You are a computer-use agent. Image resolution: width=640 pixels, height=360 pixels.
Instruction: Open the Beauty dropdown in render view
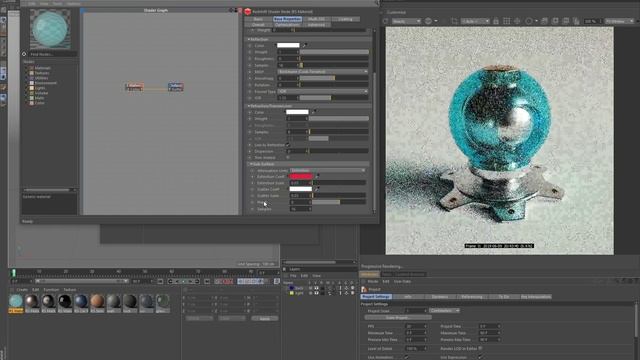tap(406, 21)
